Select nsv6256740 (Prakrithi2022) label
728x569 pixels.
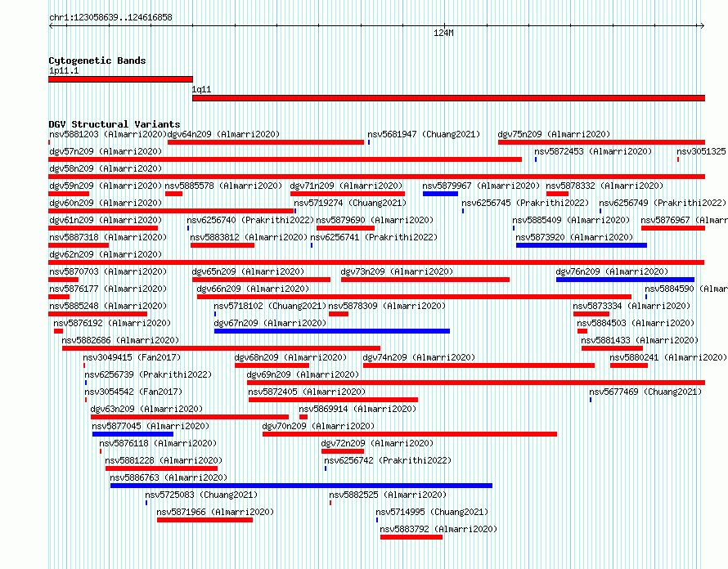(250, 220)
